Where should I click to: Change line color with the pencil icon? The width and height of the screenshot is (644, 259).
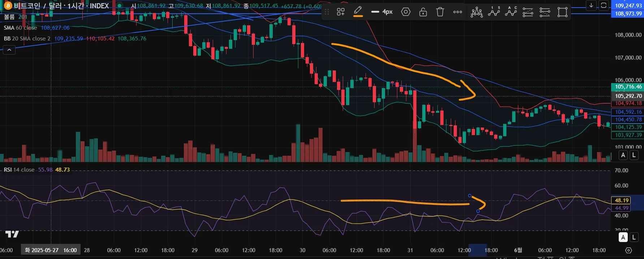(358, 12)
